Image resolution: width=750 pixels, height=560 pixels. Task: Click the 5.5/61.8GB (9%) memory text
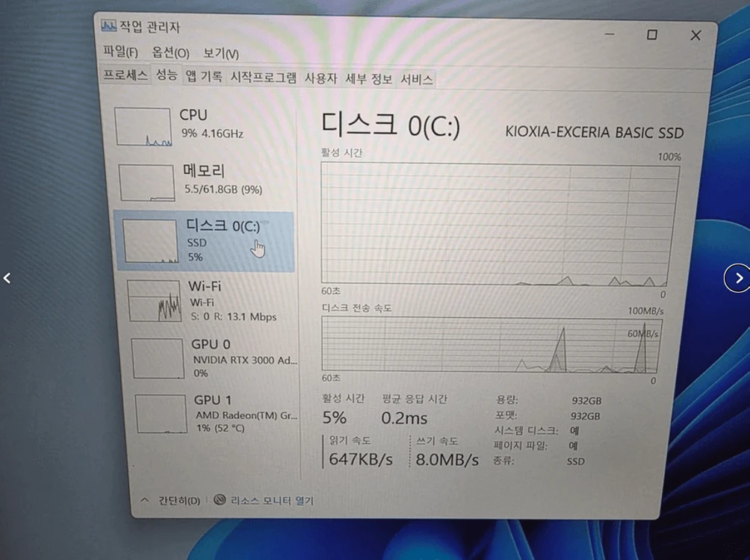tap(223, 190)
